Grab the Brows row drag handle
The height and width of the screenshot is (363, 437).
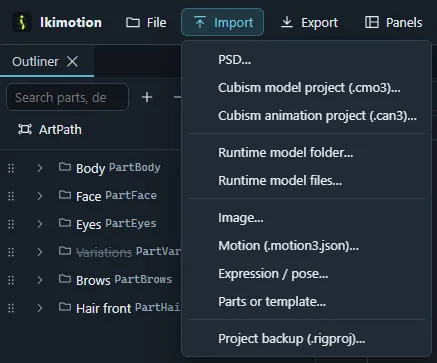click(x=11, y=280)
